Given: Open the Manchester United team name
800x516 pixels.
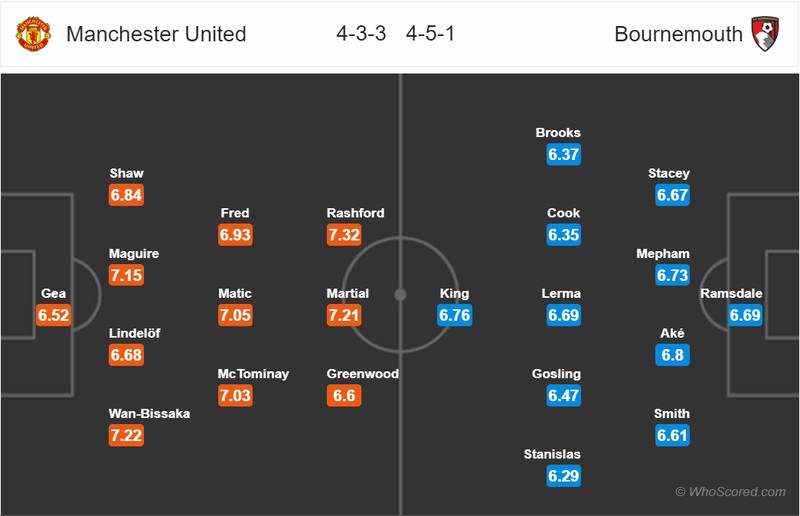Looking at the screenshot, I should [156, 34].
